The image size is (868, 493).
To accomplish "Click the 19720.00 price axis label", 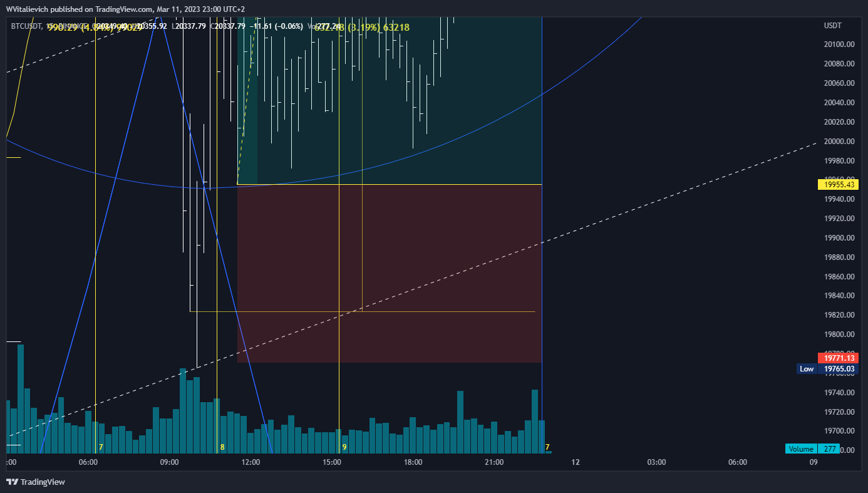I will [x=840, y=412].
